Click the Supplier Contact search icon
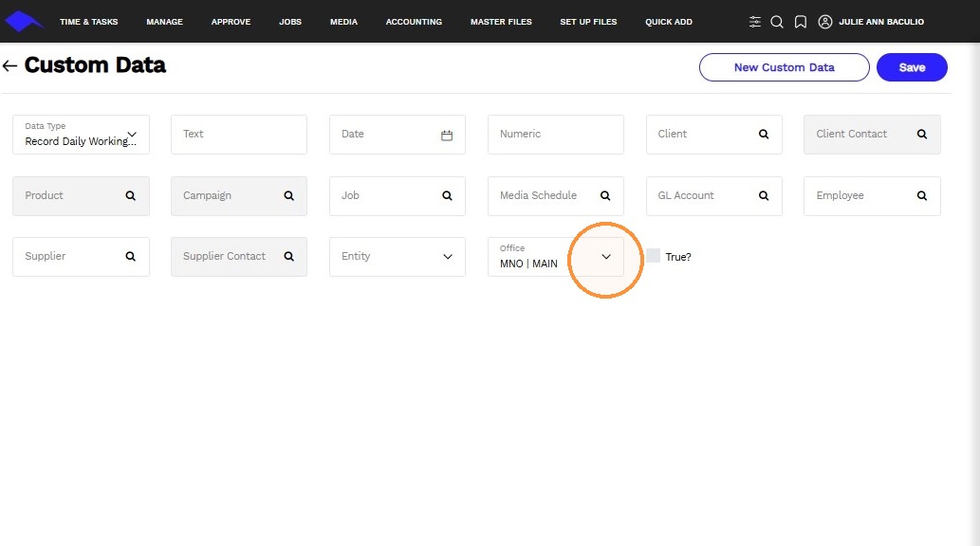Image resolution: width=980 pixels, height=546 pixels. tap(288, 256)
